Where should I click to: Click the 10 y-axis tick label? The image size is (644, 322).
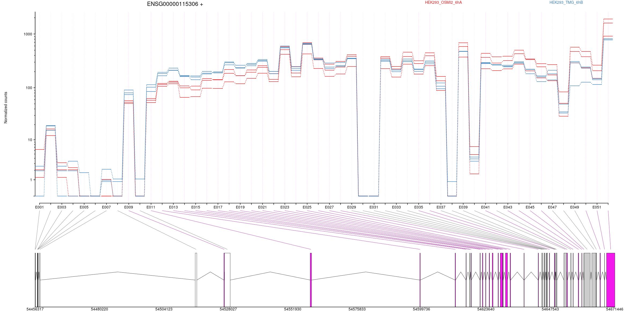click(30, 140)
